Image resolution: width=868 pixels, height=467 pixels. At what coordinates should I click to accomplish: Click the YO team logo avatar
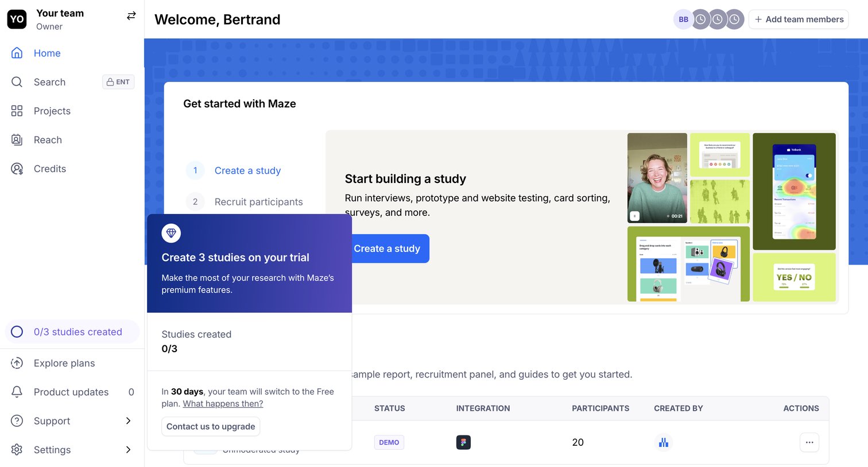coord(17,19)
